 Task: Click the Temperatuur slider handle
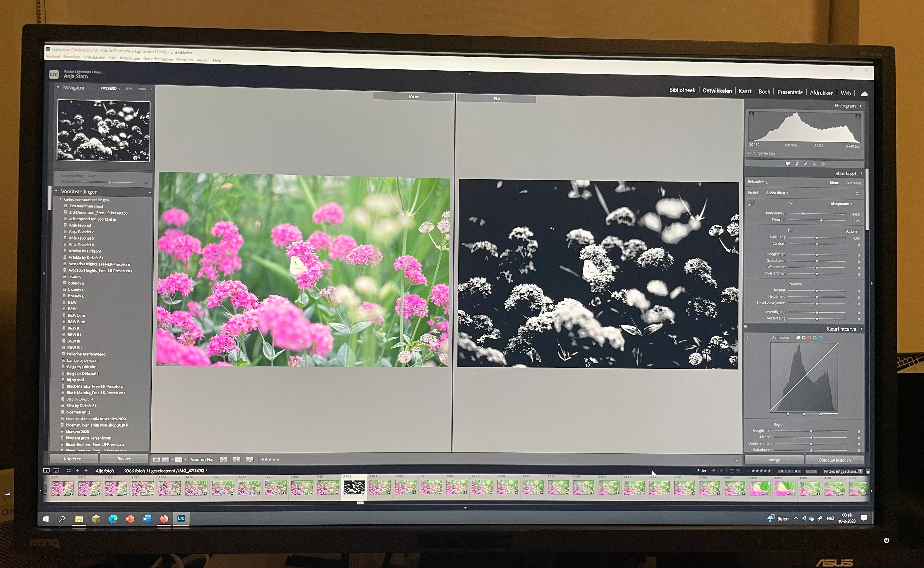pos(803,214)
